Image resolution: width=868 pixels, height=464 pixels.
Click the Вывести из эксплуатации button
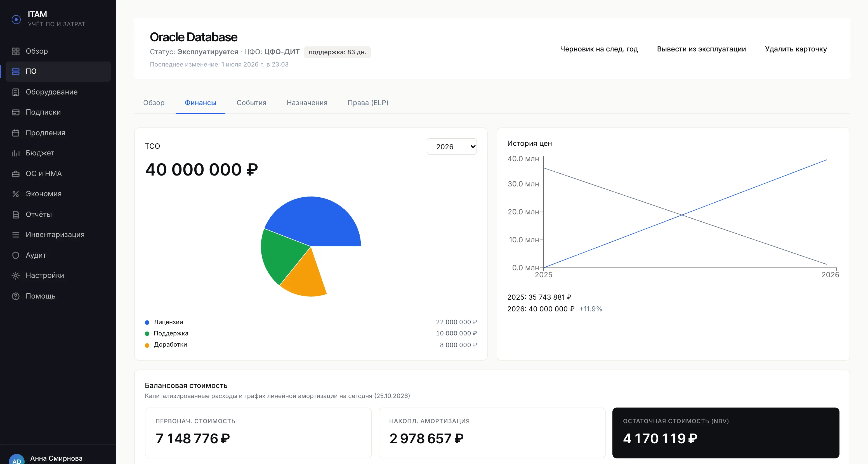701,49
